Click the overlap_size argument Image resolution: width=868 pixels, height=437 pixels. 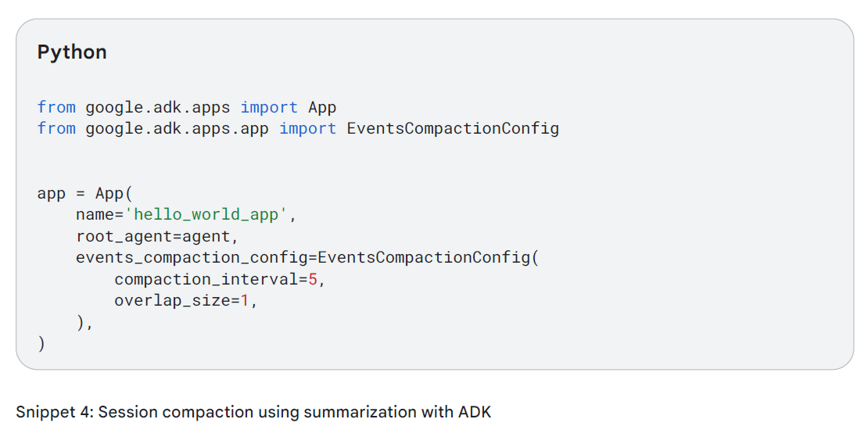[172, 301]
